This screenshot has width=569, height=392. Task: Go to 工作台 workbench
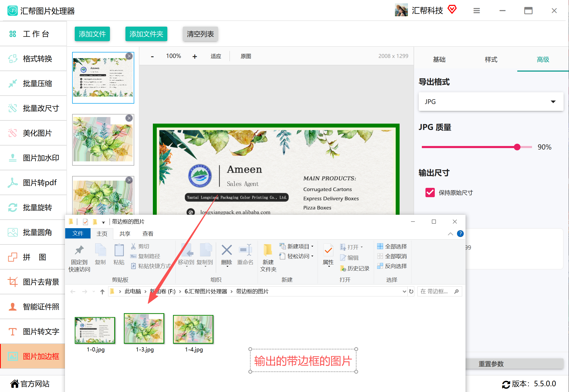(33, 34)
